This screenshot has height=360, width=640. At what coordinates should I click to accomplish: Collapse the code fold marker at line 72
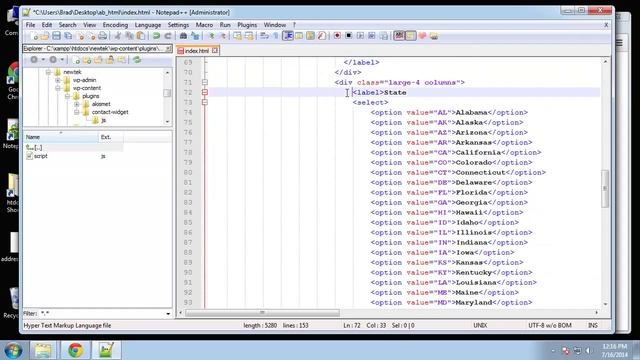click(205, 92)
